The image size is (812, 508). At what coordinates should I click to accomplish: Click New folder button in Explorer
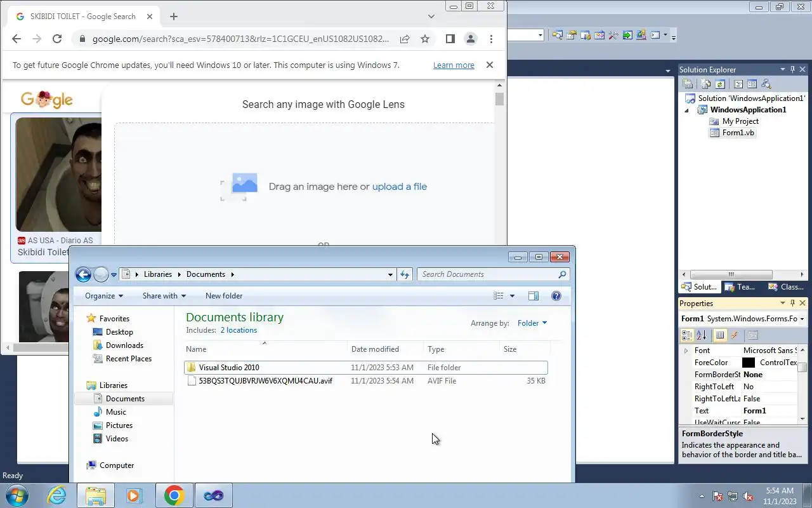pyautogui.click(x=224, y=296)
